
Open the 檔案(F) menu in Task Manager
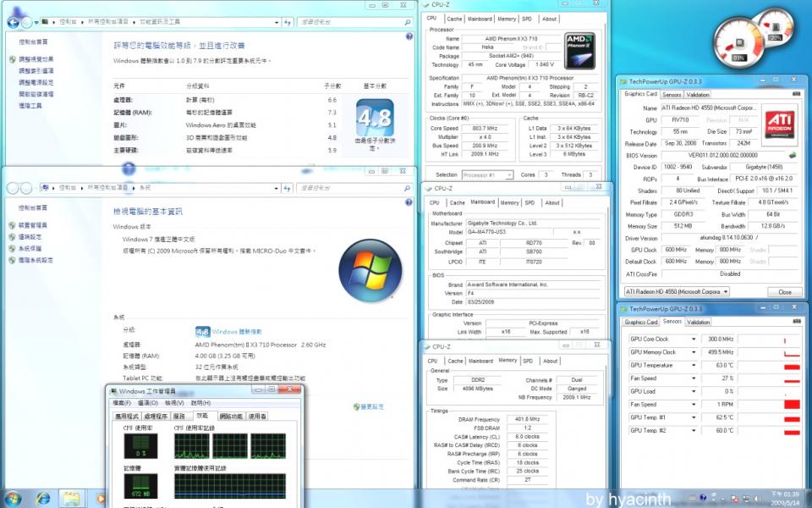[123, 403]
